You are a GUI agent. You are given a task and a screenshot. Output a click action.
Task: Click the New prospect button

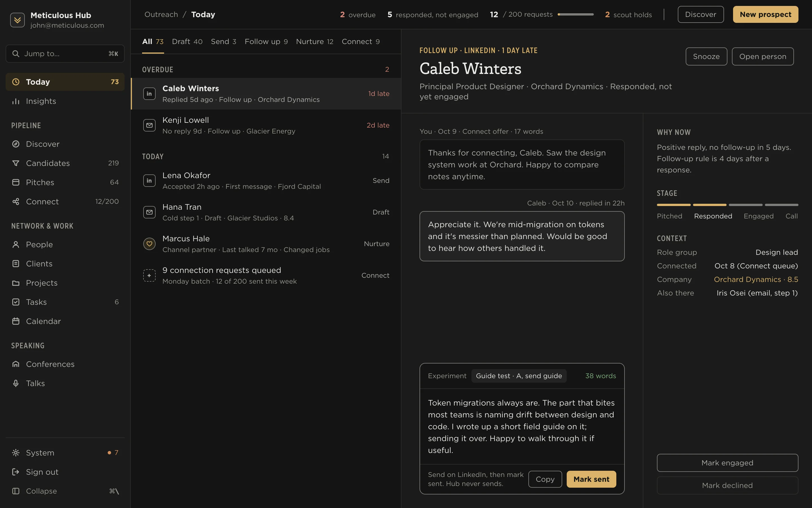pyautogui.click(x=765, y=14)
